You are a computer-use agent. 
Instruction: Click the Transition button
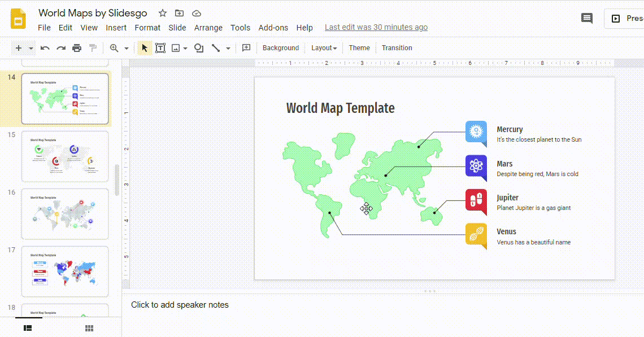point(397,48)
